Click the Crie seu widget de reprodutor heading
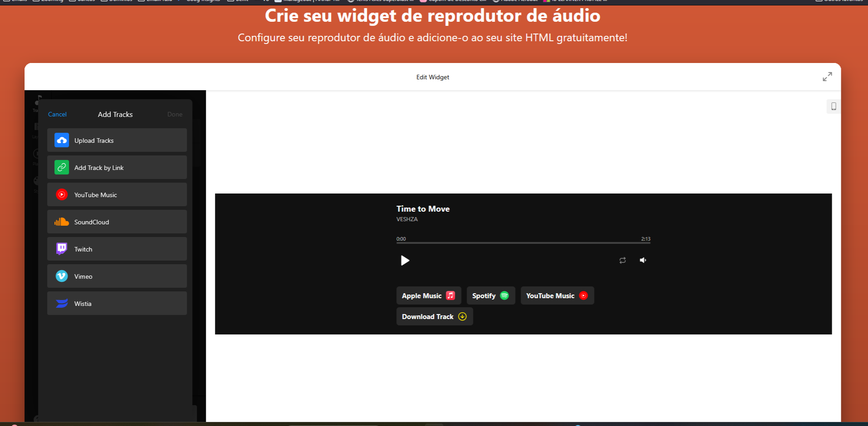The height and width of the screenshot is (426, 868). click(x=433, y=16)
